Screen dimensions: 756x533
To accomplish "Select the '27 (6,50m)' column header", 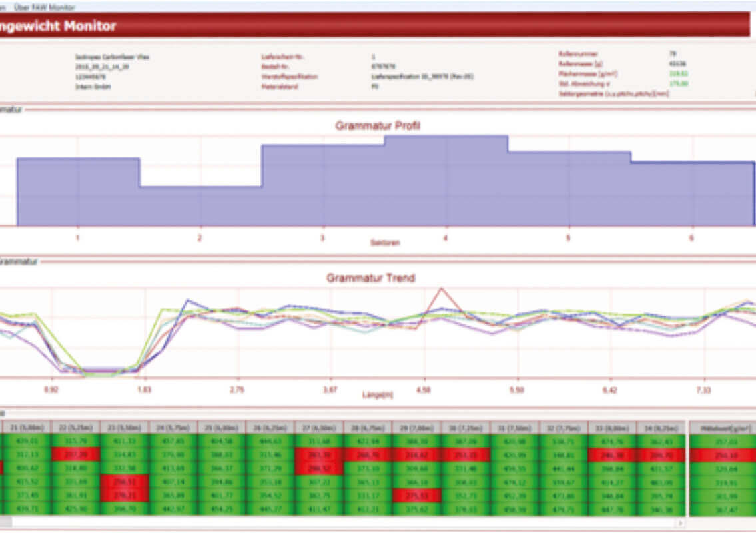I will (x=319, y=426).
